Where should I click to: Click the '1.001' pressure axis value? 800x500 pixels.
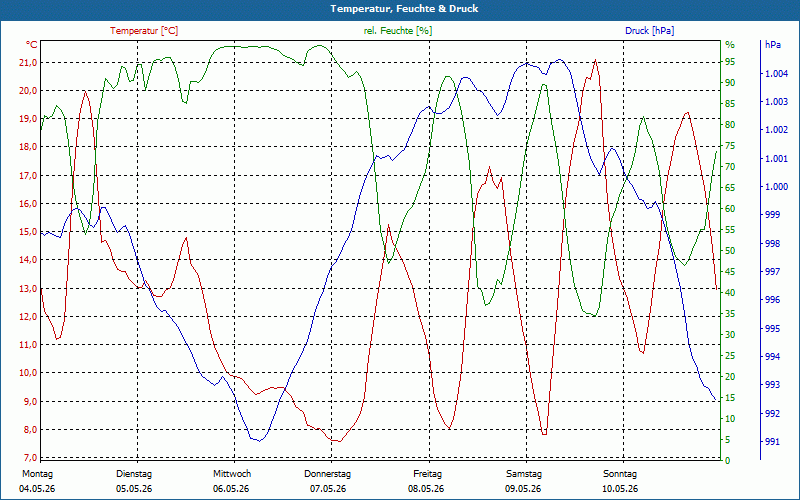(776, 159)
